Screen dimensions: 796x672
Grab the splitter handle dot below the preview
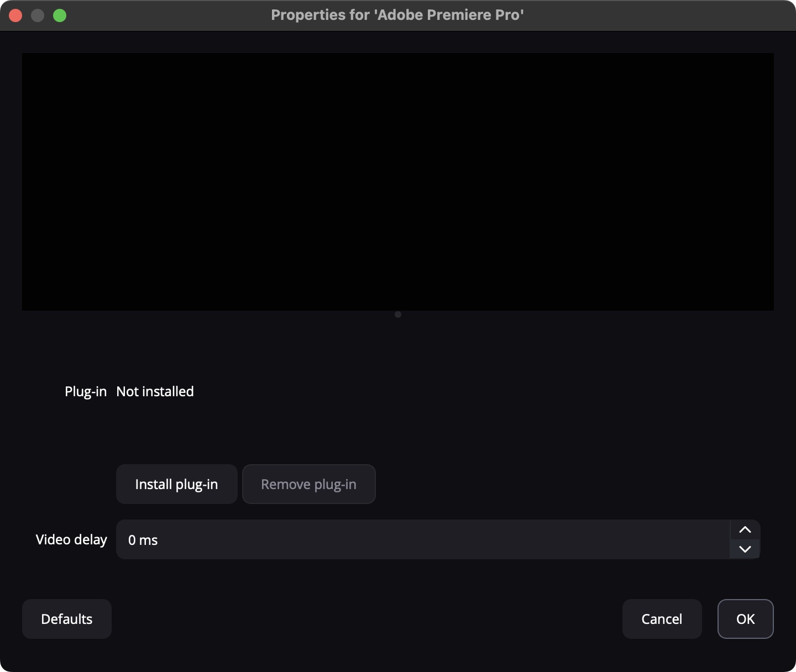[x=398, y=314]
